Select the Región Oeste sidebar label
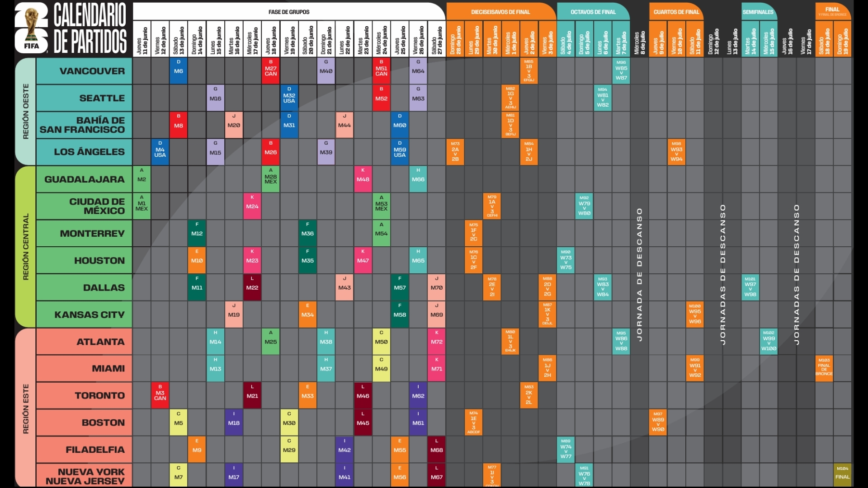Image resolution: width=868 pixels, height=488 pixels. (x=26, y=111)
